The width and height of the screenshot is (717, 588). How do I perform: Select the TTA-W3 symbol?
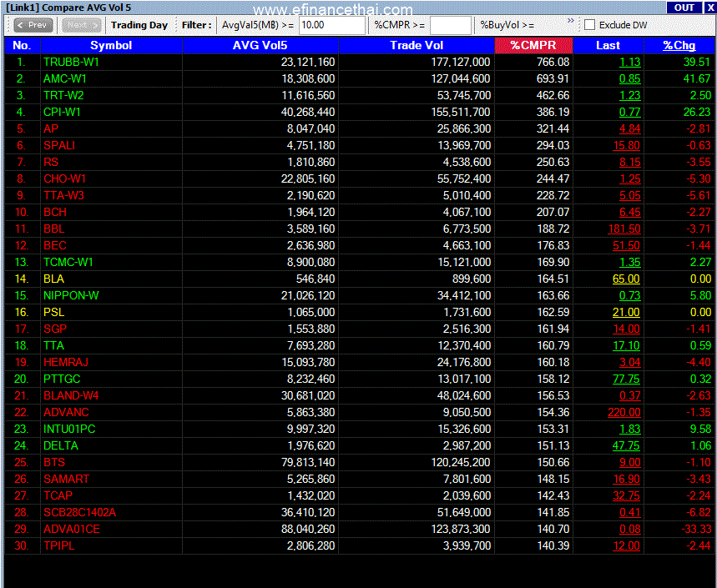click(x=63, y=195)
